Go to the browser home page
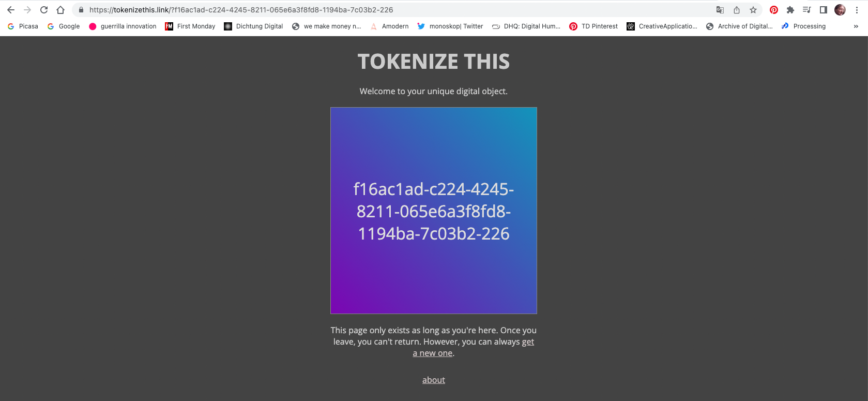This screenshot has width=868, height=401. (x=60, y=10)
